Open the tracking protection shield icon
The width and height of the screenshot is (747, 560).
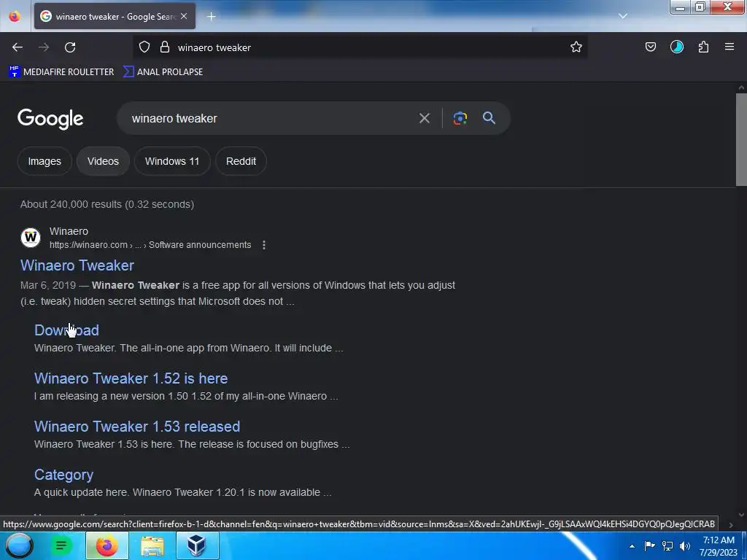(x=144, y=47)
